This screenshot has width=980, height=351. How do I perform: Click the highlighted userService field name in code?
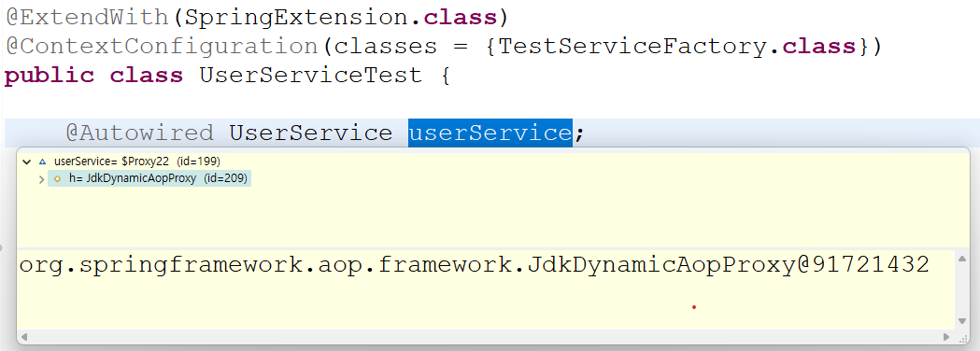[490, 133]
